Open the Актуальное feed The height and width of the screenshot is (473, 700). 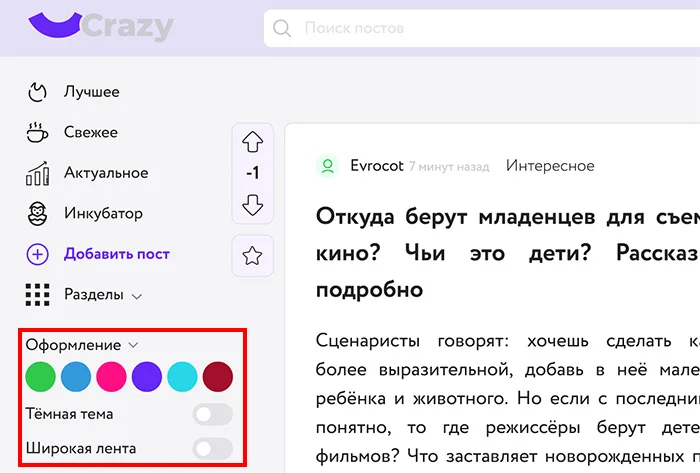105,173
